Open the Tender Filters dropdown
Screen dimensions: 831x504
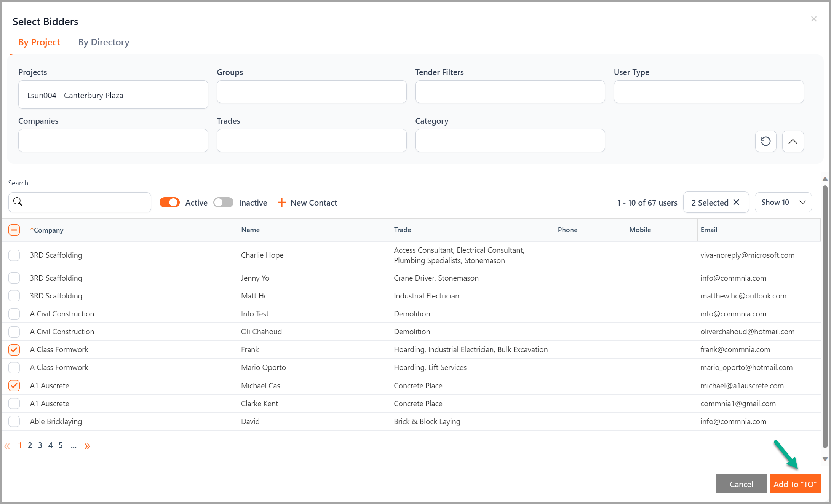[510, 92]
